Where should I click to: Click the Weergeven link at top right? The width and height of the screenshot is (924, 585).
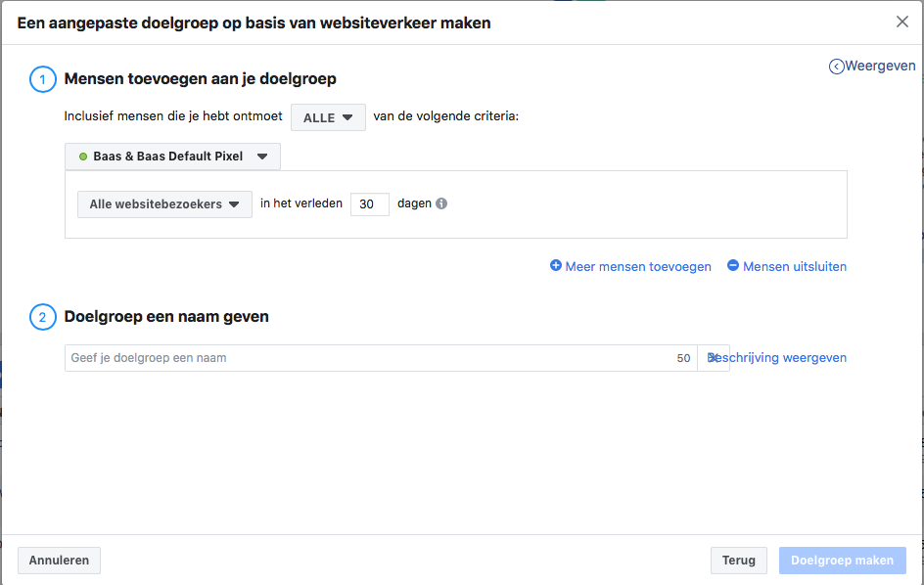(880, 66)
